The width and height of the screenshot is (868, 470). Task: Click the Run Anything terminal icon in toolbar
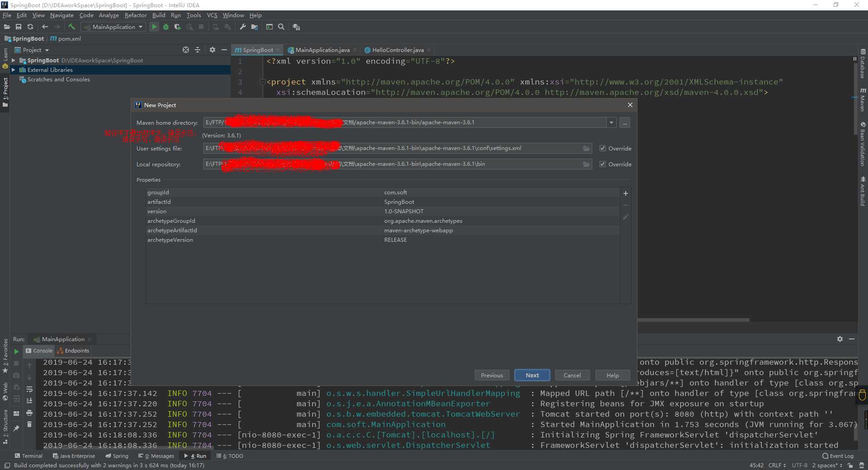[x=269, y=27]
